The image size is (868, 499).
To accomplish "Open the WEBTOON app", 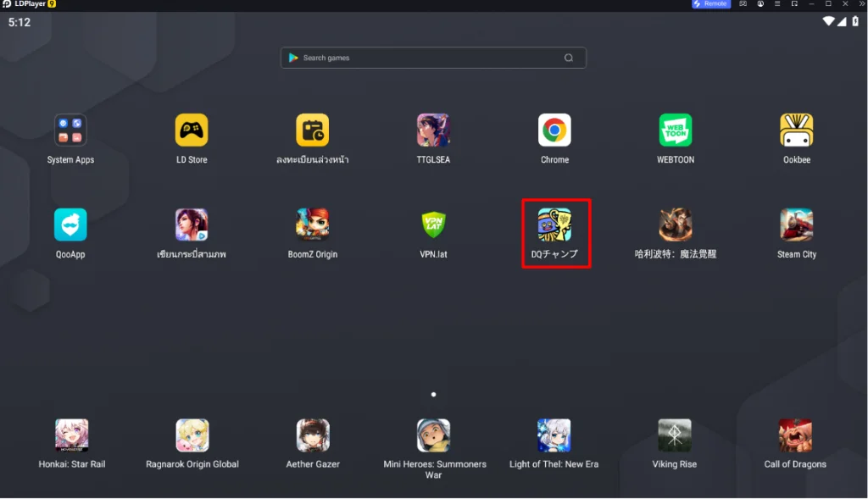I will (x=675, y=130).
